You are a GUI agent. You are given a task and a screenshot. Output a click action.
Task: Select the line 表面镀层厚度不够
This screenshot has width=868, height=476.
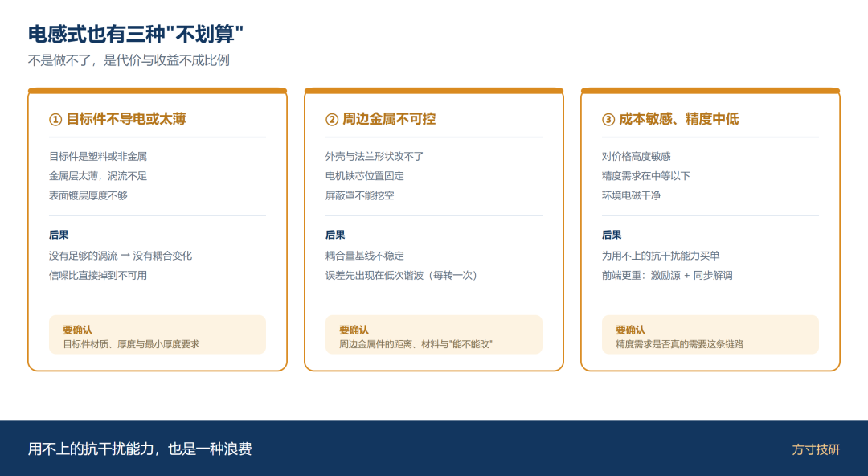(x=88, y=195)
